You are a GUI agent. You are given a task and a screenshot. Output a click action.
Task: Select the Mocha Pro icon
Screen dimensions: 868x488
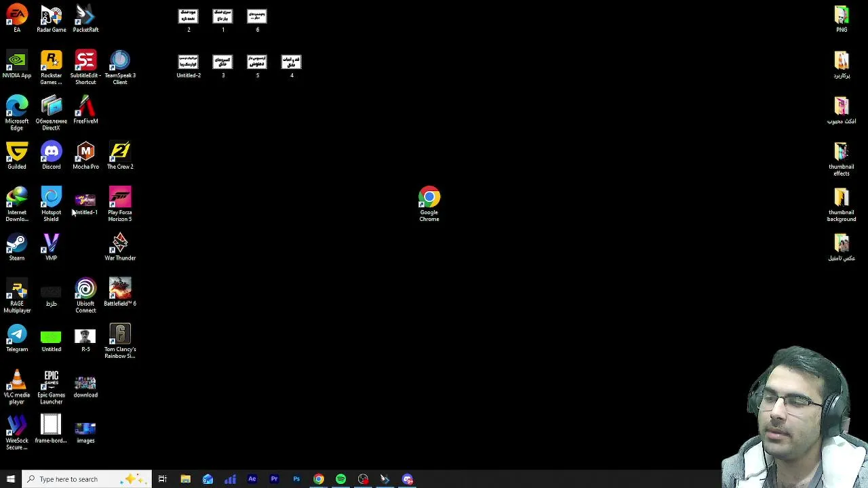tap(85, 155)
